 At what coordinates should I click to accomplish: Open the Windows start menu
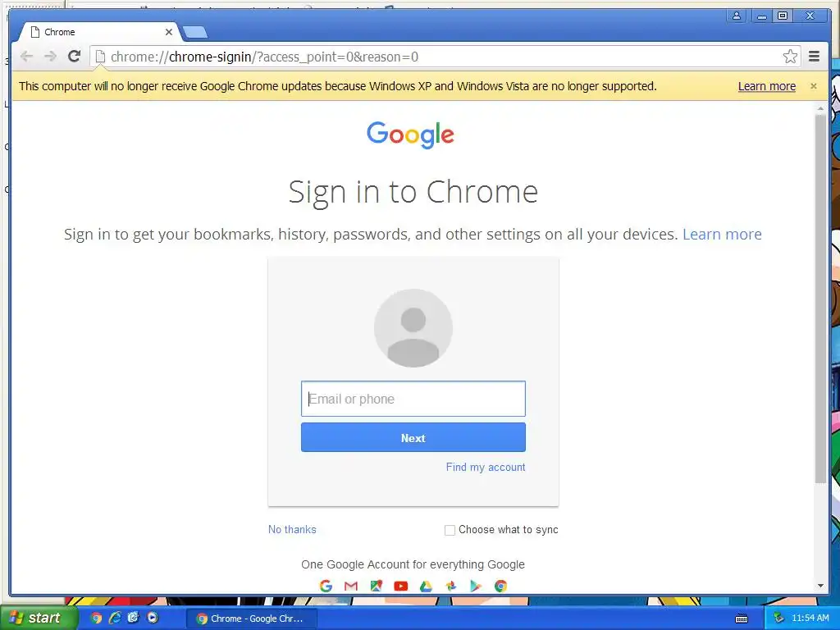(x=39, y=618)
